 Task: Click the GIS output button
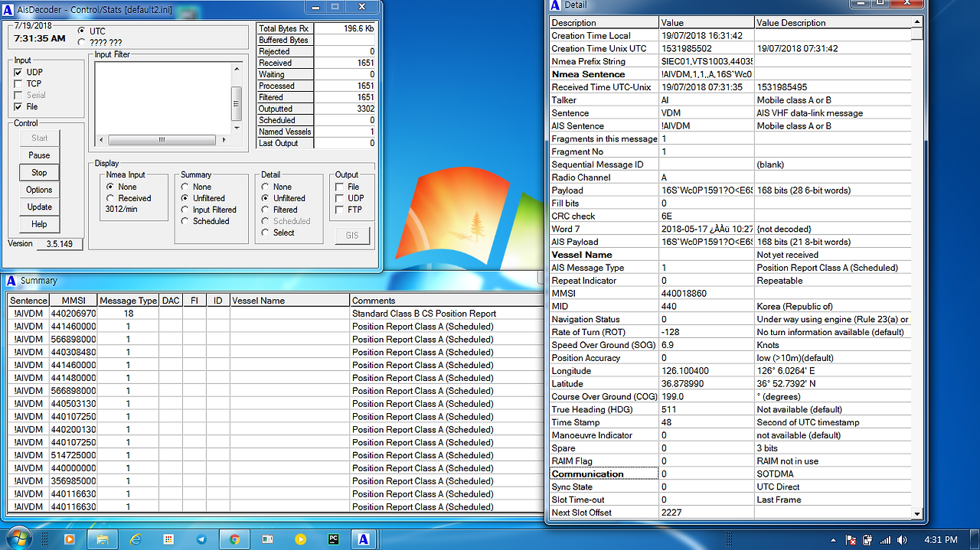tap(352, 235)
